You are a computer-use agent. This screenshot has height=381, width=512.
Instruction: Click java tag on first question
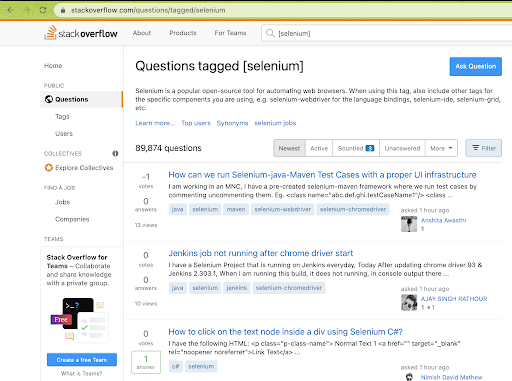pos(177,209)
